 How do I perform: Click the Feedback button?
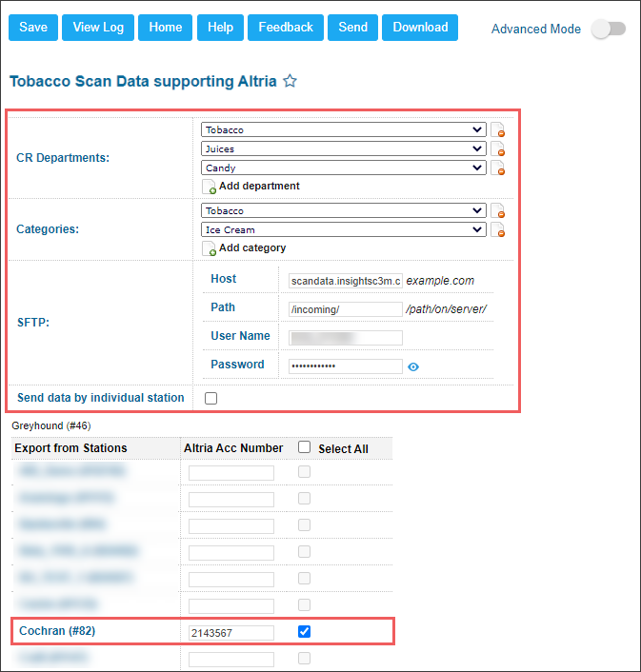(x=286, y=28)
